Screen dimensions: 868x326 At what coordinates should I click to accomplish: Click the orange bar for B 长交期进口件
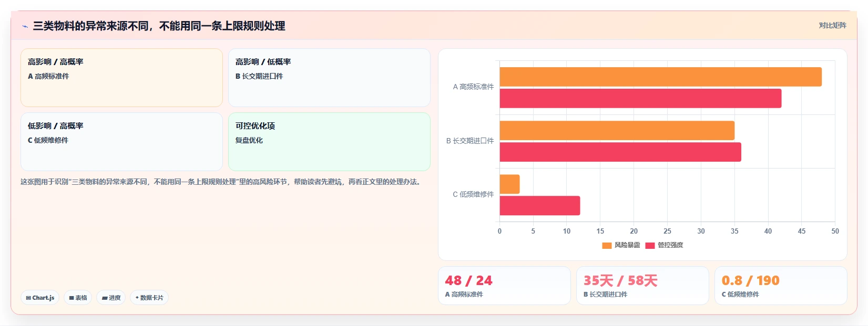pyautogui.click(x=617, y=130)
